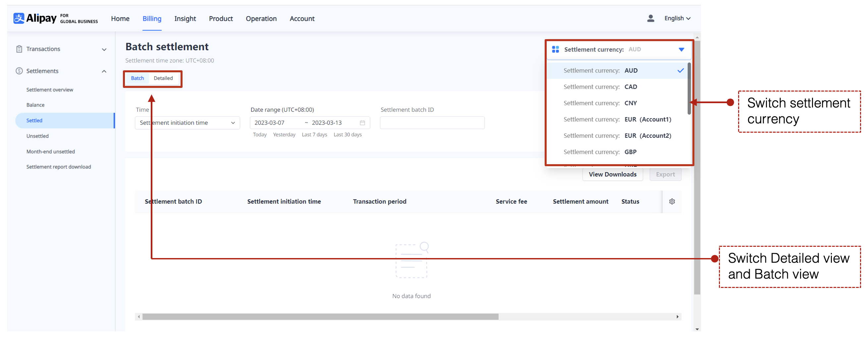Open the Settlement initiation time dropdown
Viewport: 868px width, 337px height.
(187, 123)
